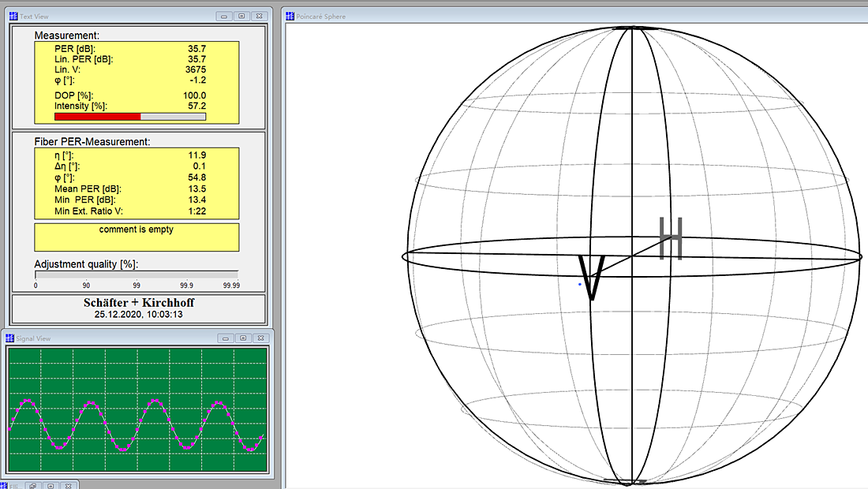The height and width of the screenshot is (489, 868).
Task: Close the minimized window at bottom left
Action: (x=68, y=485)
